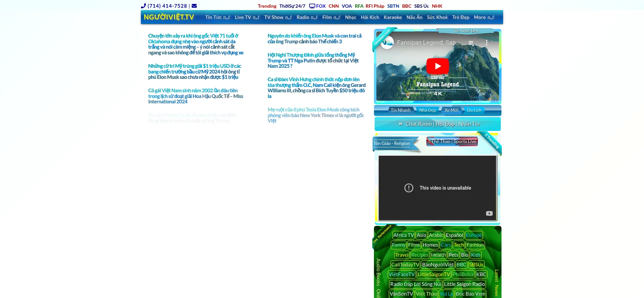The height and width of the screenshot is (298, 644).
Task: Open the Karaoke menu item
Action: [x=392, y=17]
